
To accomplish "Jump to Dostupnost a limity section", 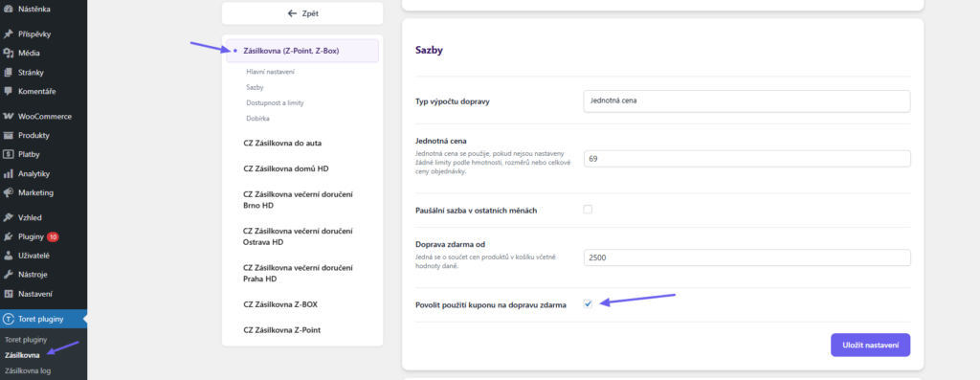I will pos(275,102).
